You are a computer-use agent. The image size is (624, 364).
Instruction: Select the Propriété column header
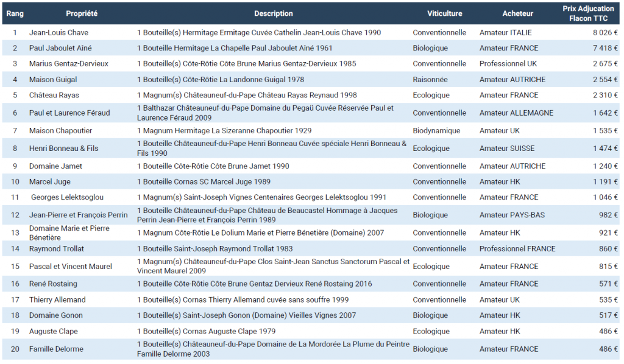82,13
